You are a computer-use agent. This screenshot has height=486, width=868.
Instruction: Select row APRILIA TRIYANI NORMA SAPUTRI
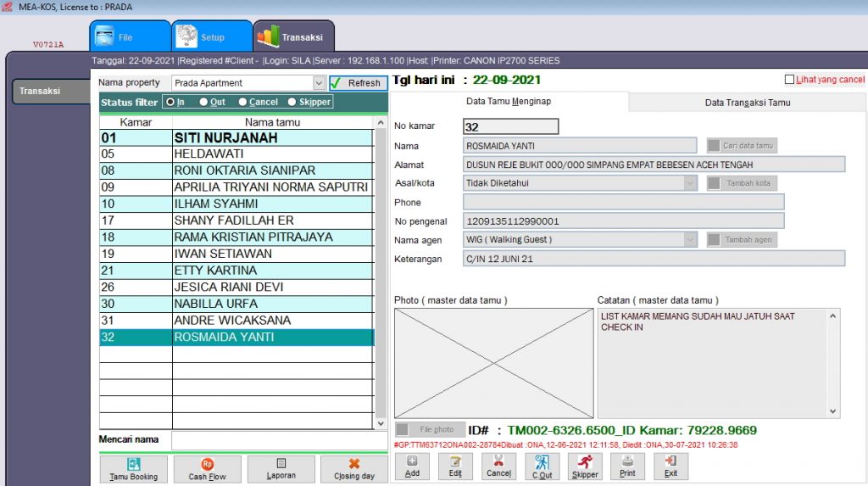[x=236, y=187]
